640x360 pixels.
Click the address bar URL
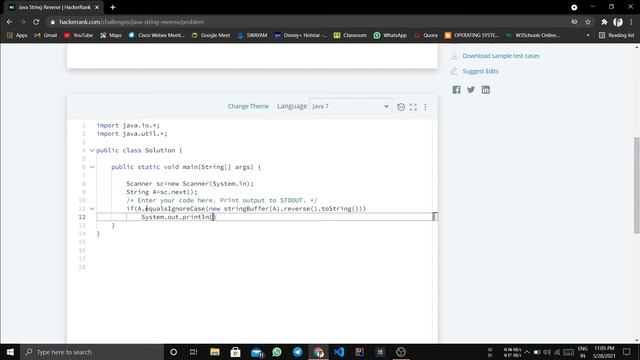(x=131, y=22)
